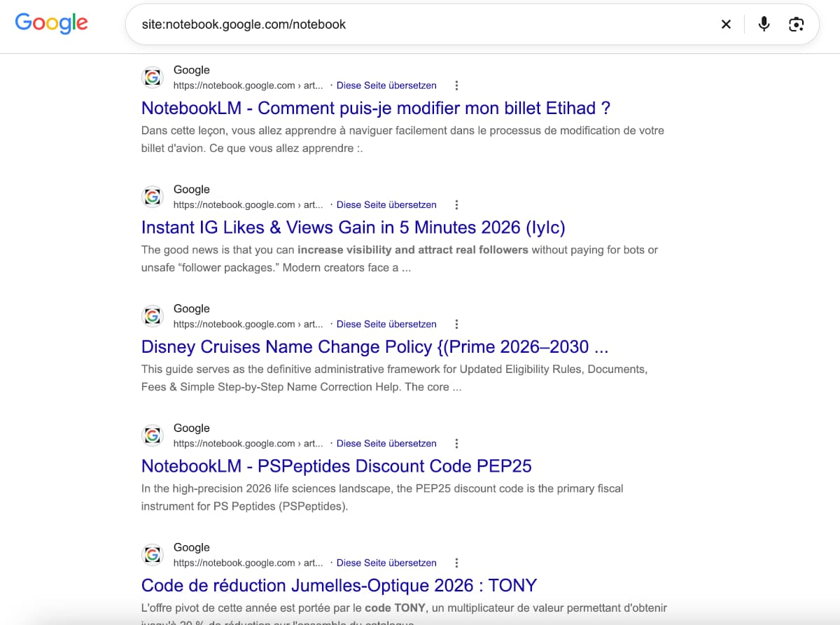840x625 pixels.
Task: Open the three-dot menu for the Etihad result
Action: point(456,85)
